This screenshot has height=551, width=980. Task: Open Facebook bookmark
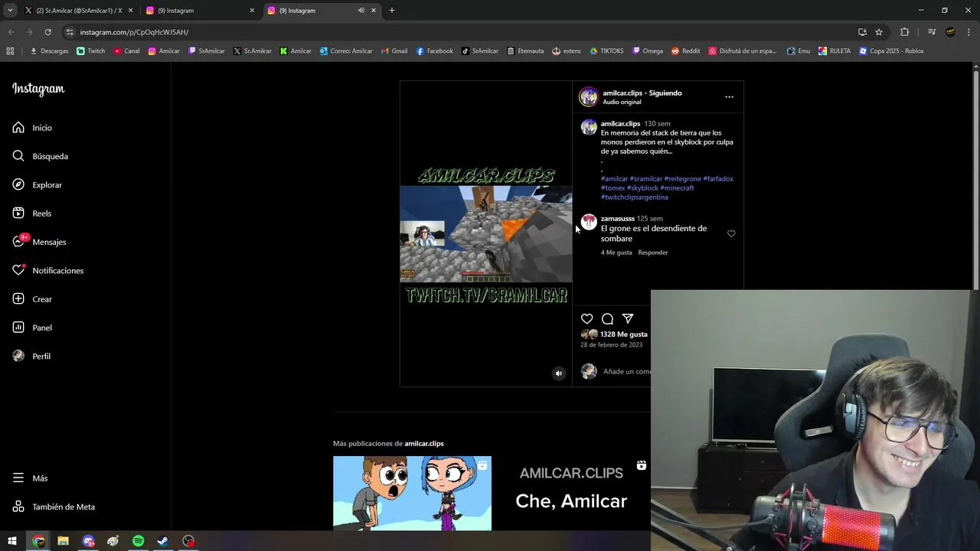tap(435, 51)
